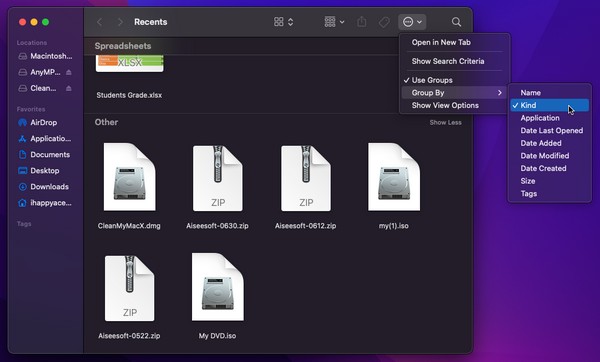Click the Share toolbar icon
Viewport: 600px width, 362px height.
[x=362, y=22]
